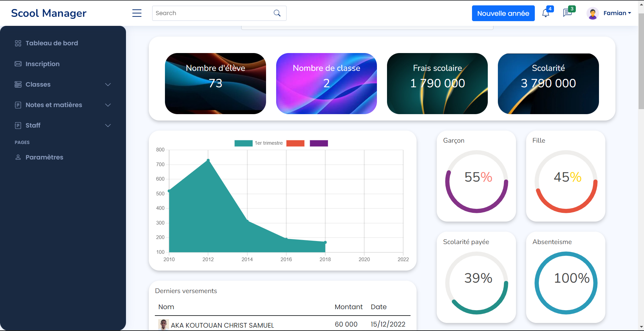Click the 60 000 amount cell

pos(346,324)
